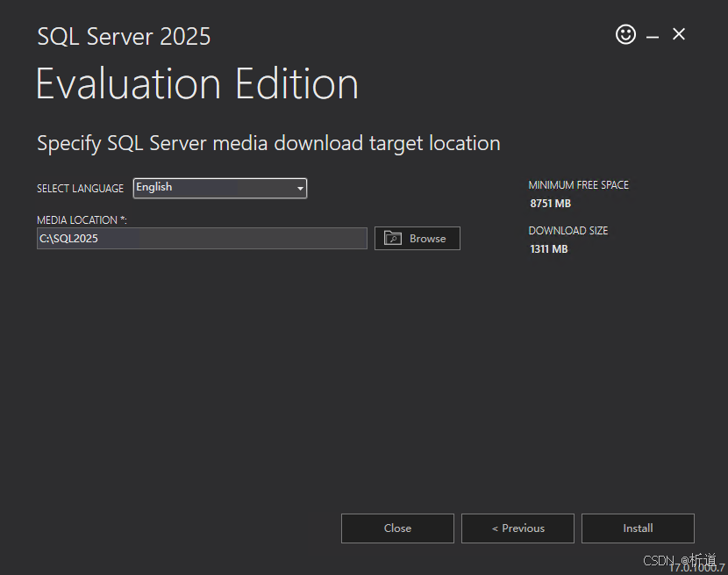Click the 'Specify SQL Server media download' heading

point(268,143)
